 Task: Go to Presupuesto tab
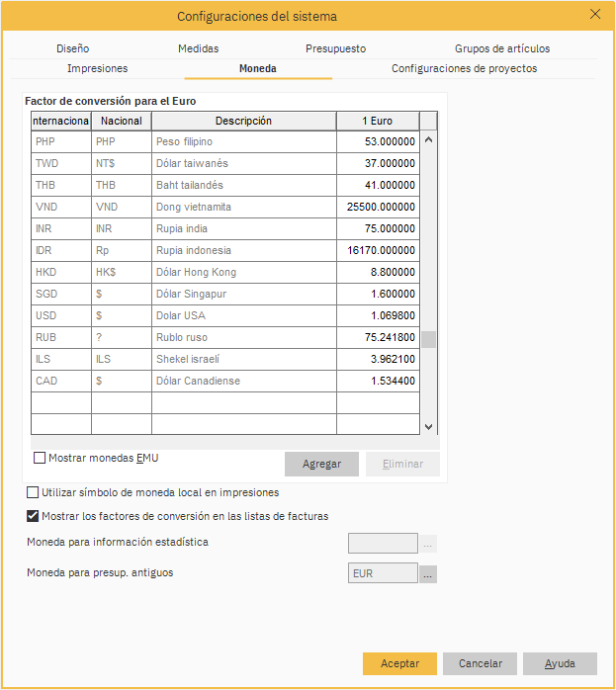(335, 48)
